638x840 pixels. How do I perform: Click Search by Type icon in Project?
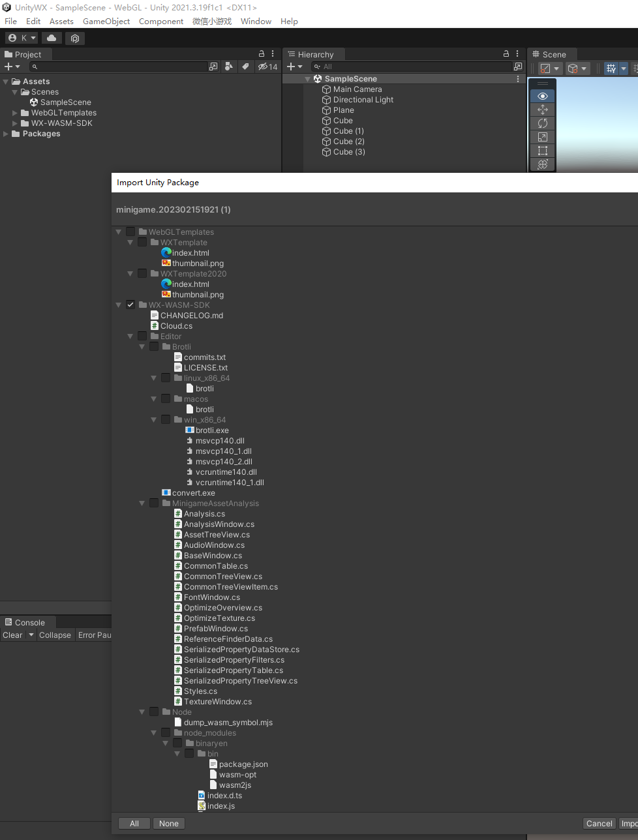point(228,67)
